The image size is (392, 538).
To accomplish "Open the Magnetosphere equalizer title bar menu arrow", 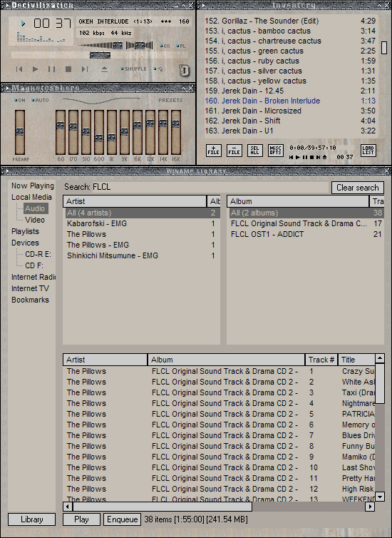I will 8,88.
